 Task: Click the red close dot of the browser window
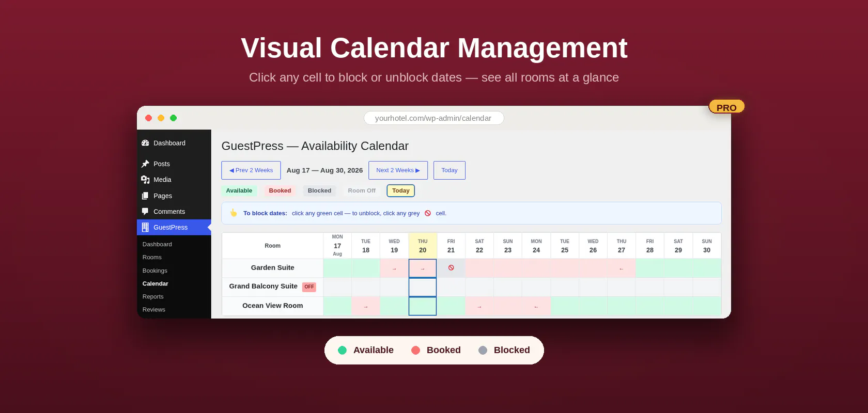coord(148,118)
